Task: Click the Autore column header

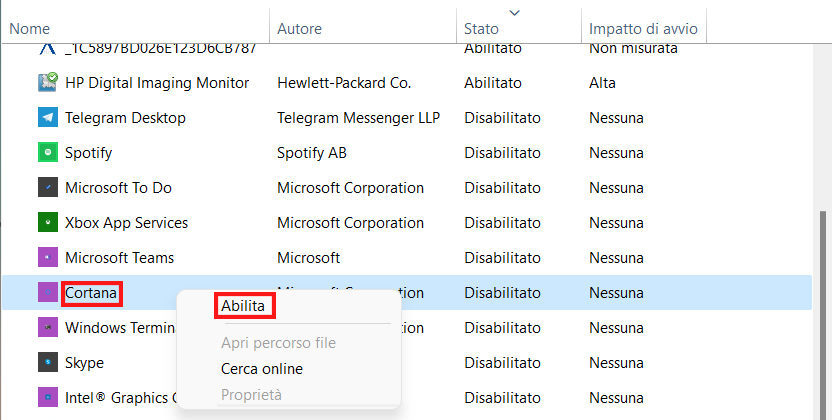Action: click(299, 29)
